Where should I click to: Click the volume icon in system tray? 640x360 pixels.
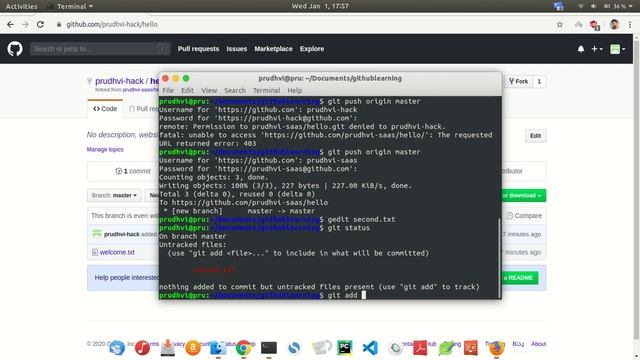[x=593, y=6]
